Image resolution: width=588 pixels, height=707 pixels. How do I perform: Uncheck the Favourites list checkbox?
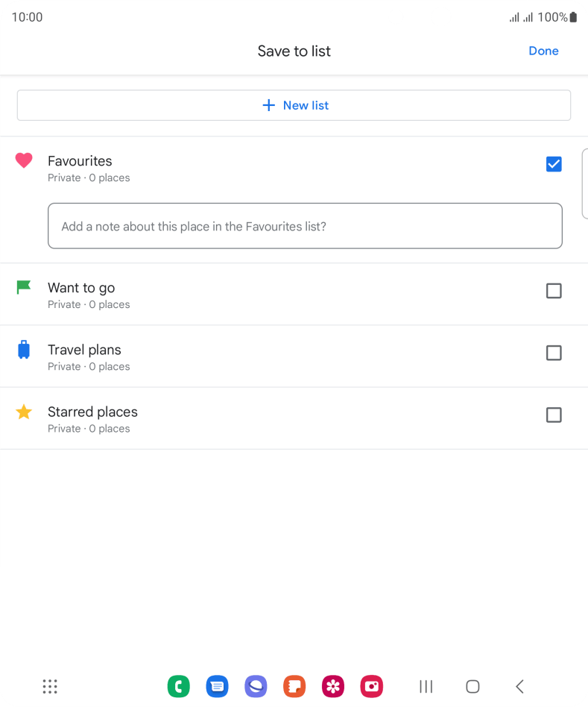[554, 164]
